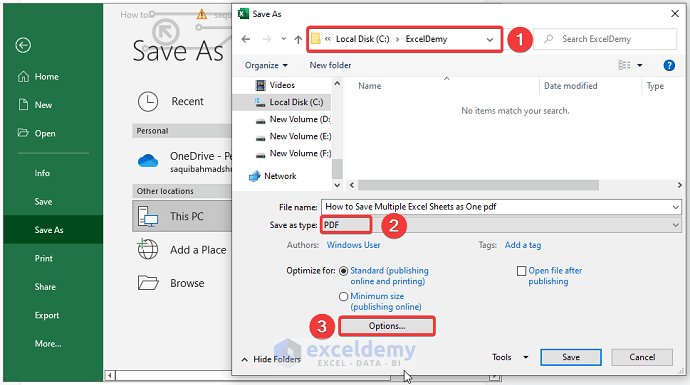Viewport: 690px width, 385px height.
Task: Click the Type column header
Action: pyautogui.click(x=655, y=86)
